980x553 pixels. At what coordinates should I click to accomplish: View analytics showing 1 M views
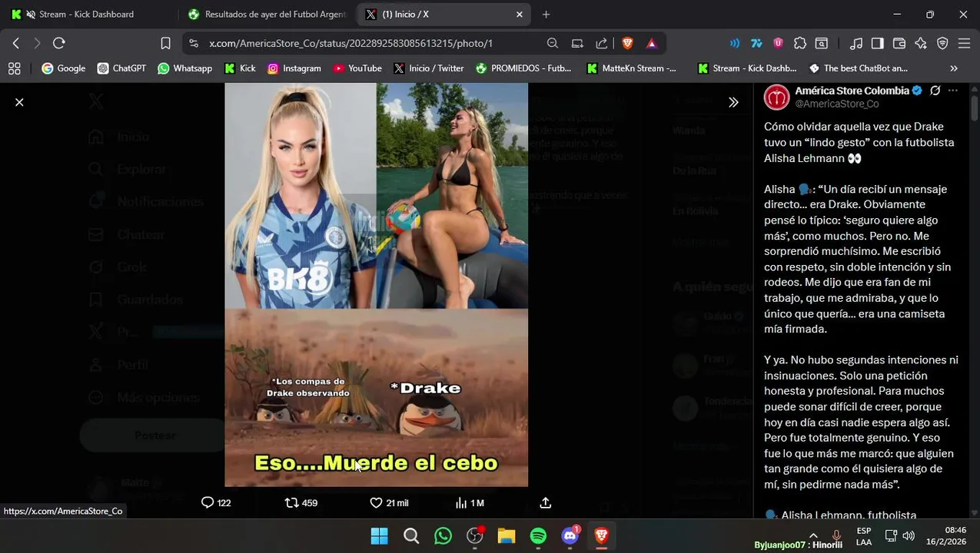[470, 502]
